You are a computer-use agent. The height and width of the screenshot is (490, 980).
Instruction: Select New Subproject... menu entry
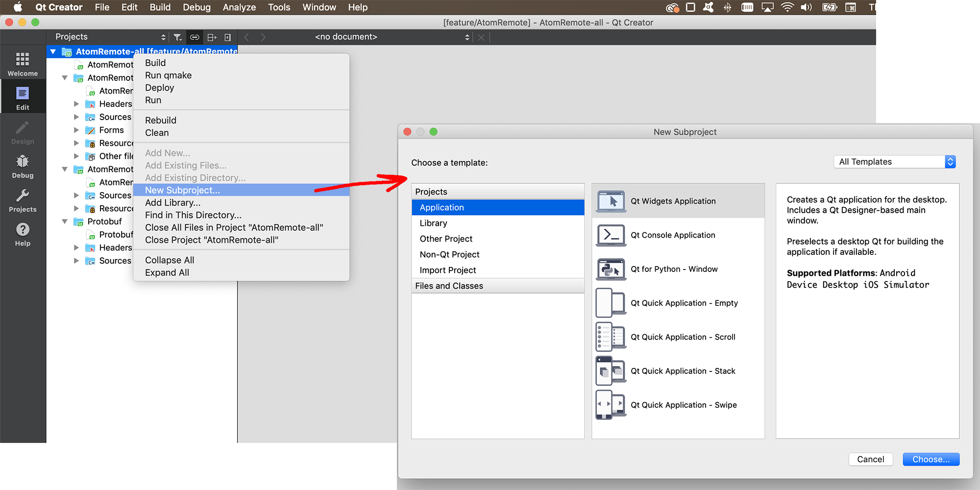pos(241,190)
